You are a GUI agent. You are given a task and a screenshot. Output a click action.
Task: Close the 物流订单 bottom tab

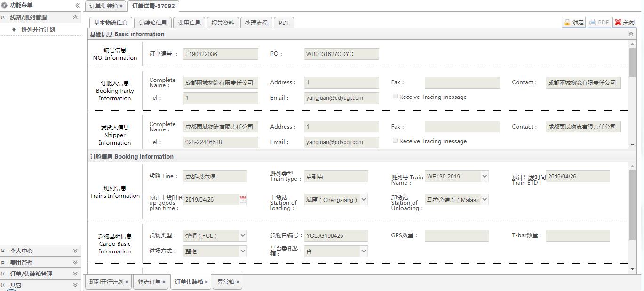164,282
